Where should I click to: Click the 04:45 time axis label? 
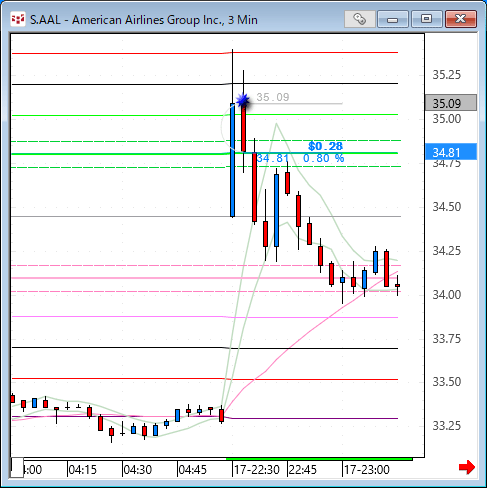192,470
